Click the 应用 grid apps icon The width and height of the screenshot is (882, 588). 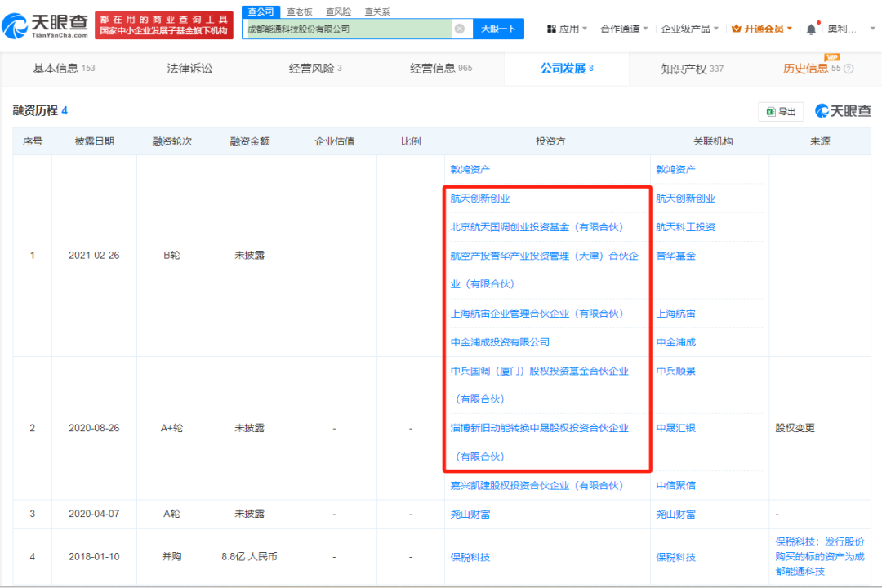click(x=552, y=29)
